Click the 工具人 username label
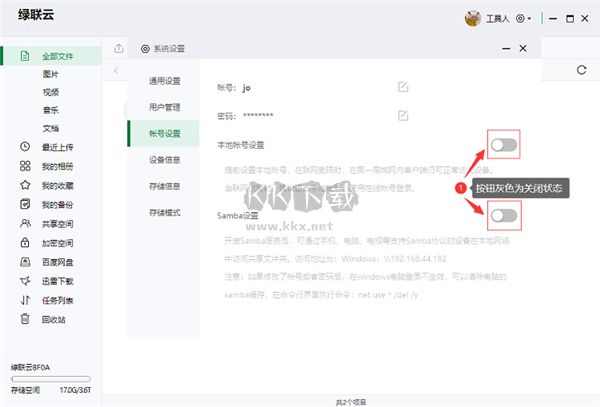The height and width of the screenshot is (407, 600). [497, 19]
